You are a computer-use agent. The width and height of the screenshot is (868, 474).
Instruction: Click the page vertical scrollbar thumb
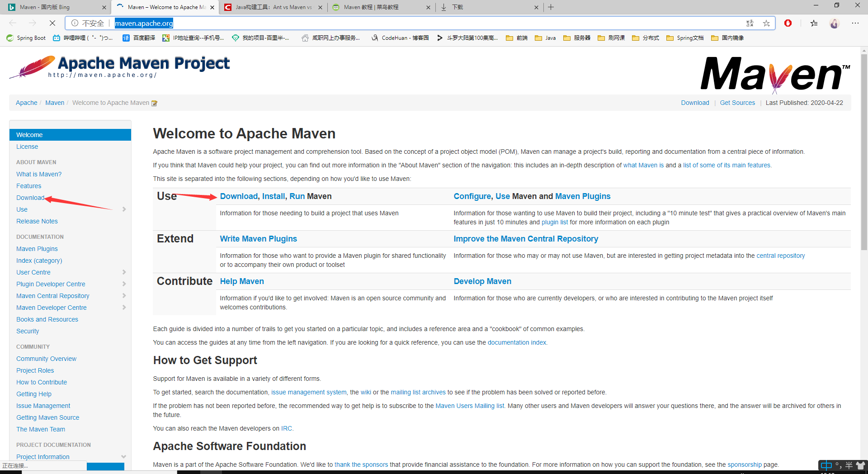tap(864, 152)
